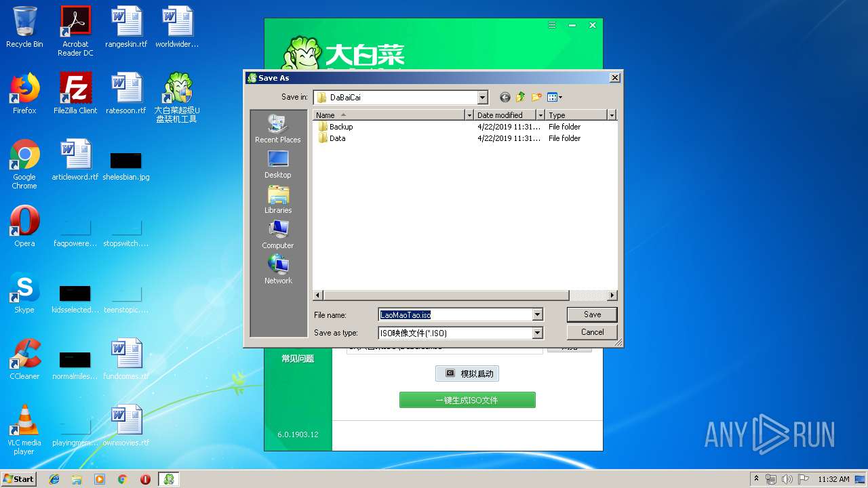868x488 pixels.
Task: Go back using the Save As back arrow
Action: [x=505, y=98]
